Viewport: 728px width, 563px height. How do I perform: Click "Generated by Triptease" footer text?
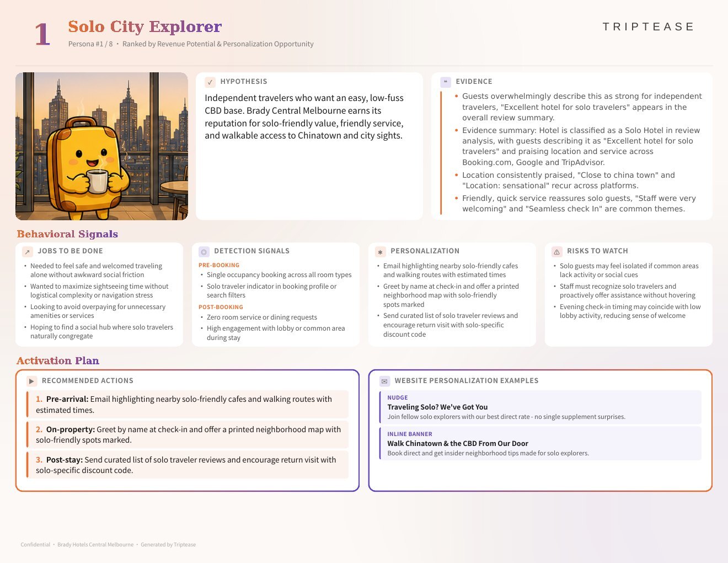tap(168, 545)
